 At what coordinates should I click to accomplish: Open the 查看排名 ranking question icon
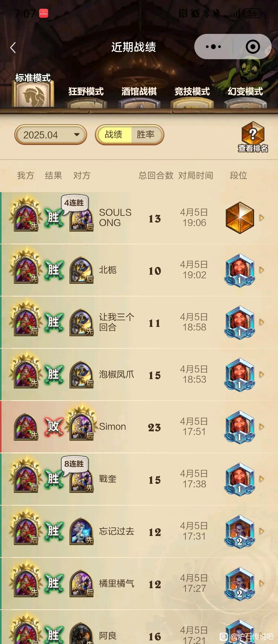[253, 137]
